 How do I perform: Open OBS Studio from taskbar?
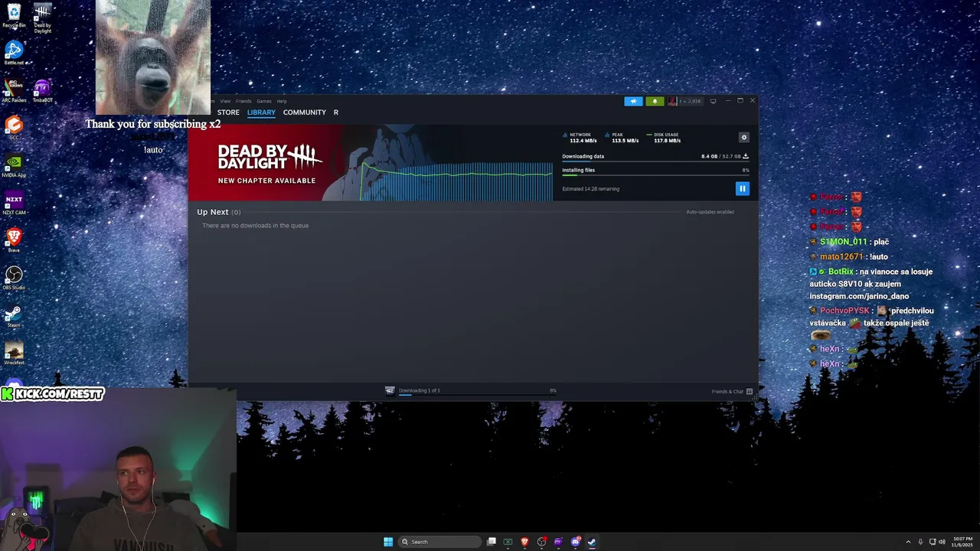[x=541, y=542]
